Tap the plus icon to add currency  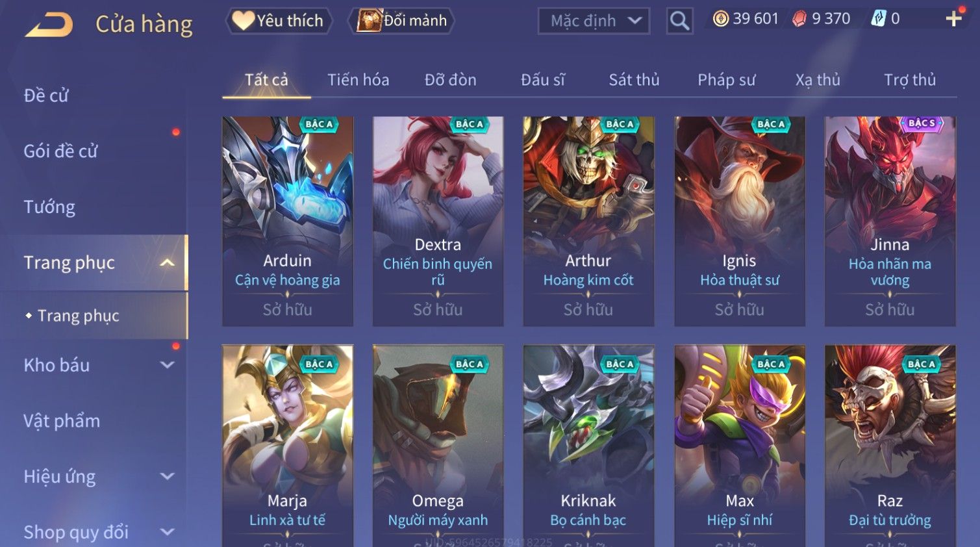pos(953,19)
